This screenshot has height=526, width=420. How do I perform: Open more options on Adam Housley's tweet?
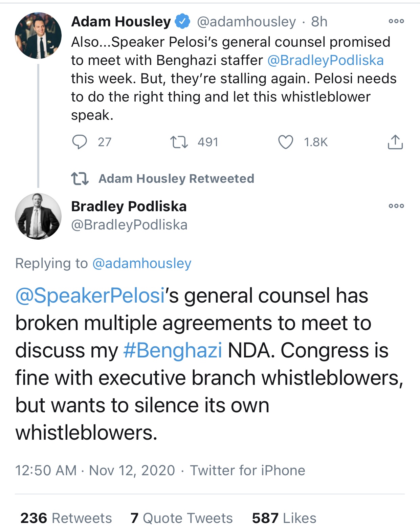[396, 21]
